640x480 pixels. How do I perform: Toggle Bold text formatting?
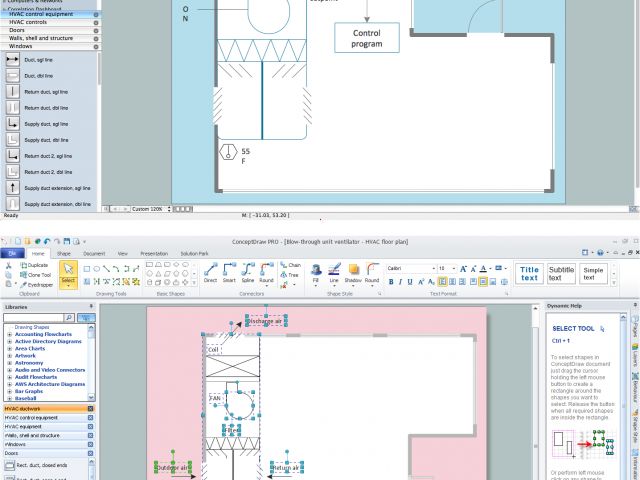point(392,282)
